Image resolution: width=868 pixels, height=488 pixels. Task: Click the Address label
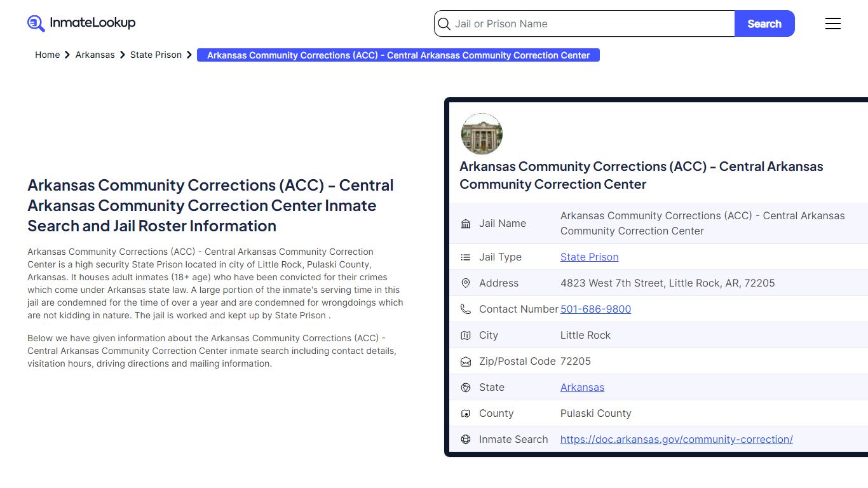click(499, 283)
